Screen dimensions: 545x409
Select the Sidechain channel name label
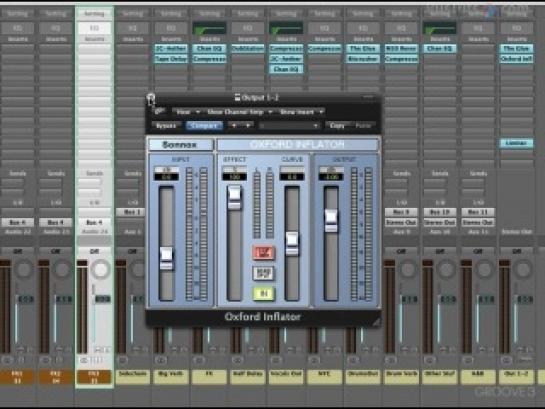tap(132, 377)
